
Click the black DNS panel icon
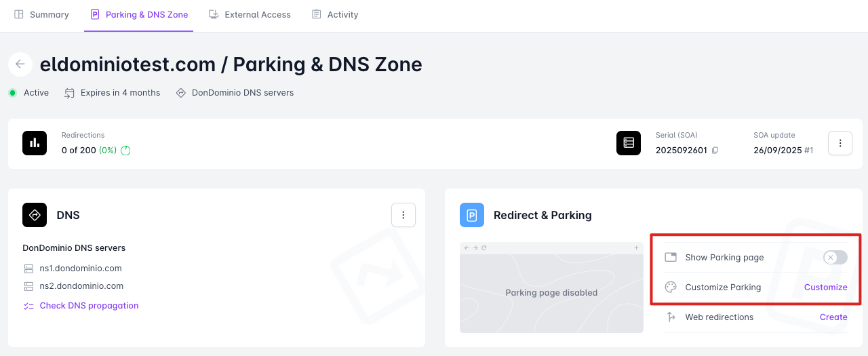click(x=35, y=215)
